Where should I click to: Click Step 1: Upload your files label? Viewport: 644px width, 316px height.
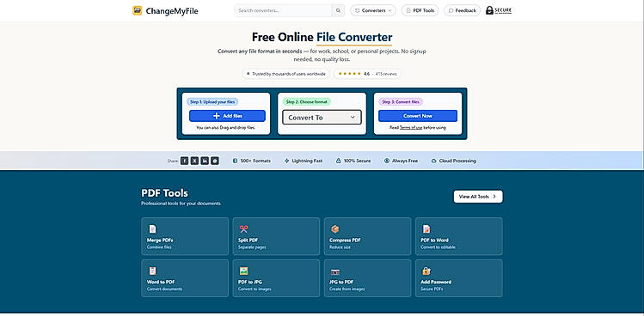pyautogui.click(x=212, y=102)
